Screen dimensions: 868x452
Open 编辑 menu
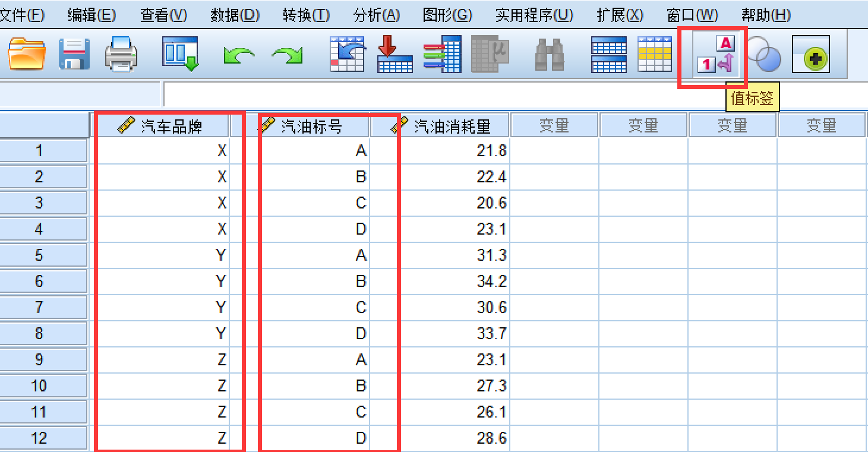[x=91, y=15]
